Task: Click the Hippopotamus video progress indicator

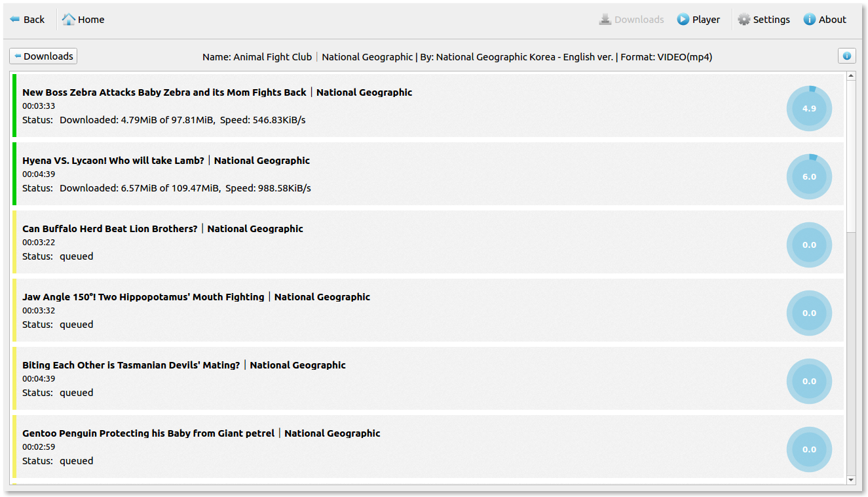Action: [x=809, y=313]
